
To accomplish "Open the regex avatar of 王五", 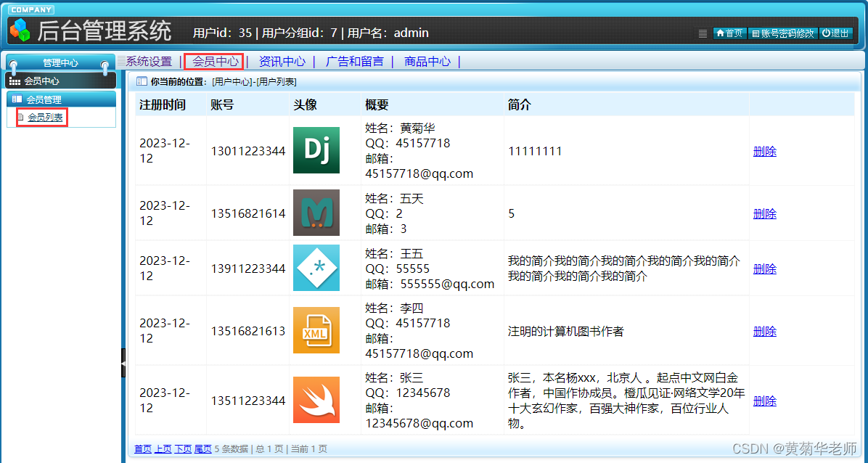I will tap(316, 268).
